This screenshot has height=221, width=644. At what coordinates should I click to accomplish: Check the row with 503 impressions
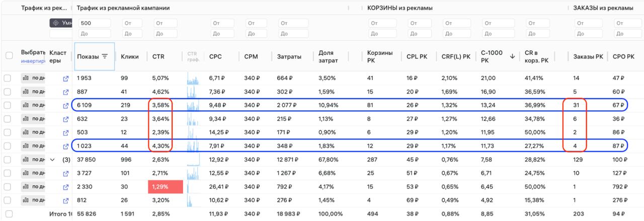click(x=8, y=132)
